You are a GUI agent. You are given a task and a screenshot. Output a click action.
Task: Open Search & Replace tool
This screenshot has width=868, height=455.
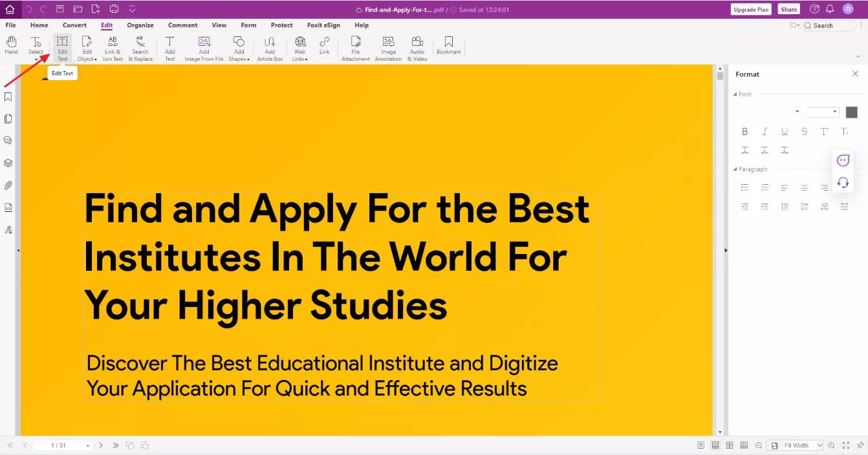coord(140,48)
